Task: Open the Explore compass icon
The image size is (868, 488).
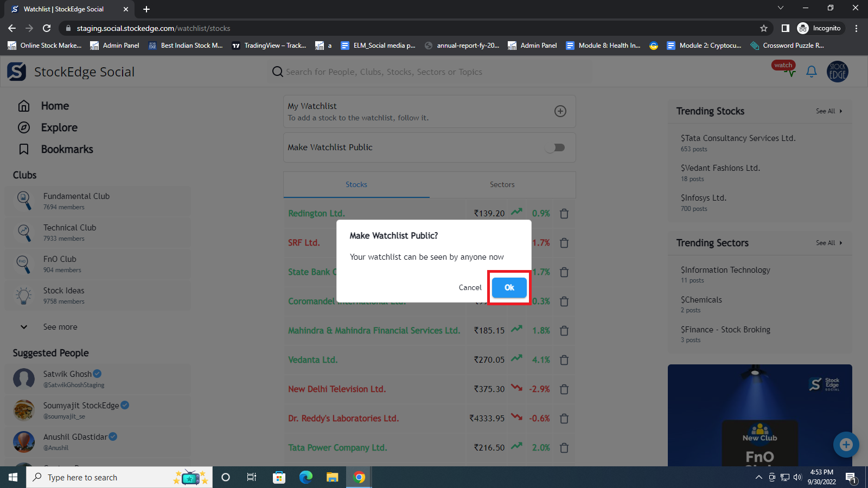Action: pyautogui.click(x=24, y=127)
